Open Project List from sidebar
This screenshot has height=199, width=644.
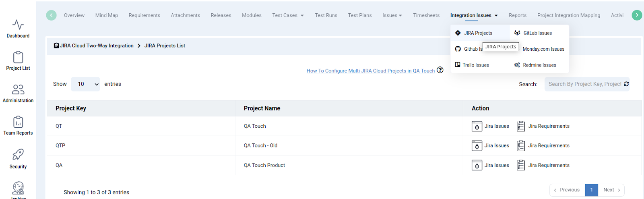click(x=18, y=61)
